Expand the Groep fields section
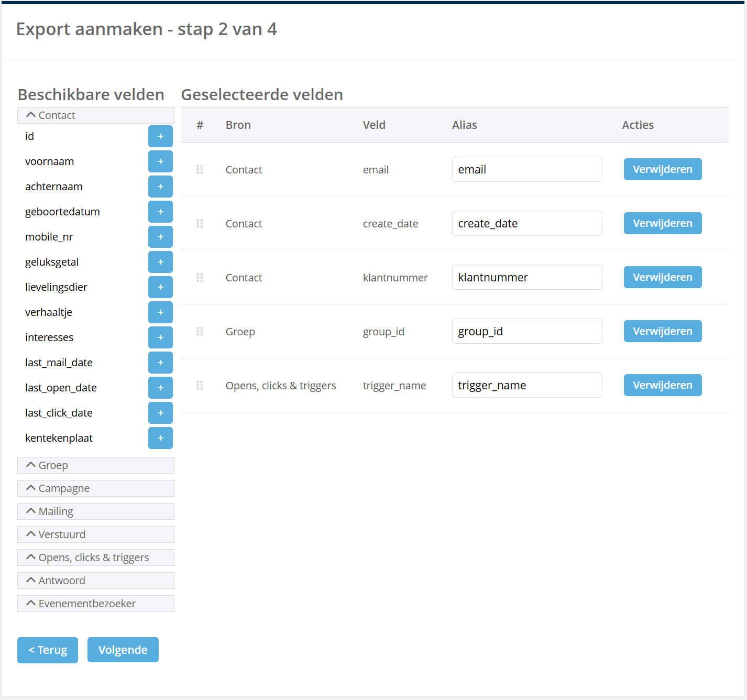The width and height of the screenshot is (747, 700). pyautogui.click(x=96, y=465)
